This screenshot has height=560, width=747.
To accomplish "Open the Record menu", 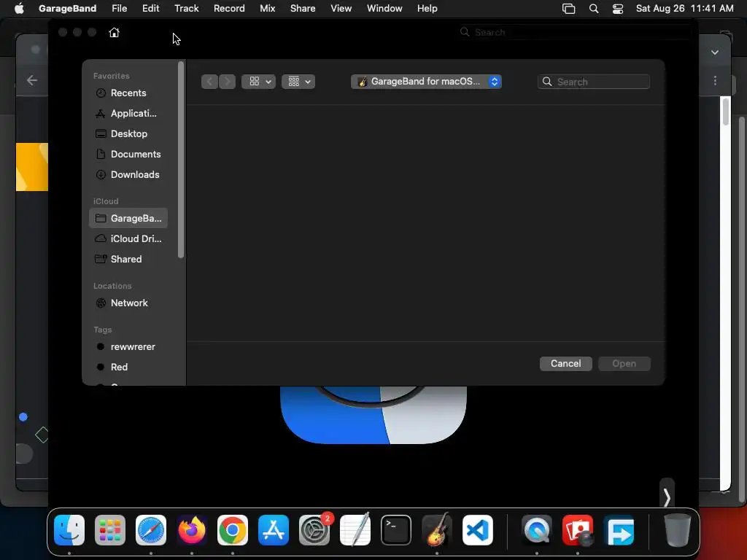I will pyautogui.click(x=229, y=9).
